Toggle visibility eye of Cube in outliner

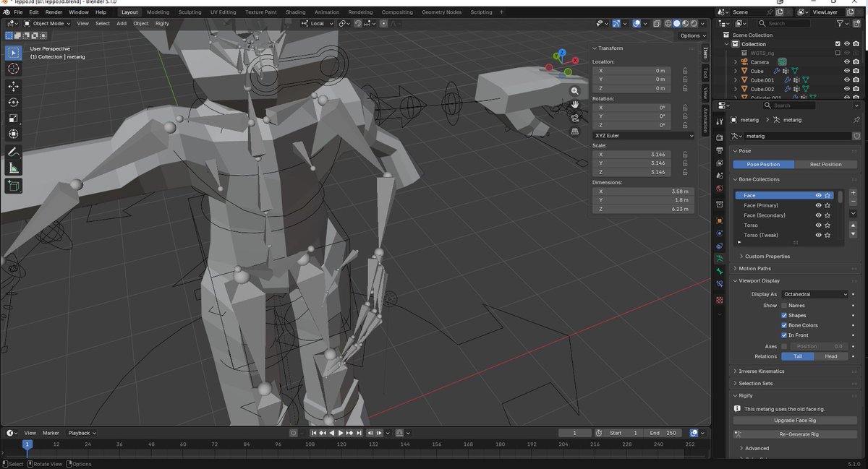click(x=846, y=71)
